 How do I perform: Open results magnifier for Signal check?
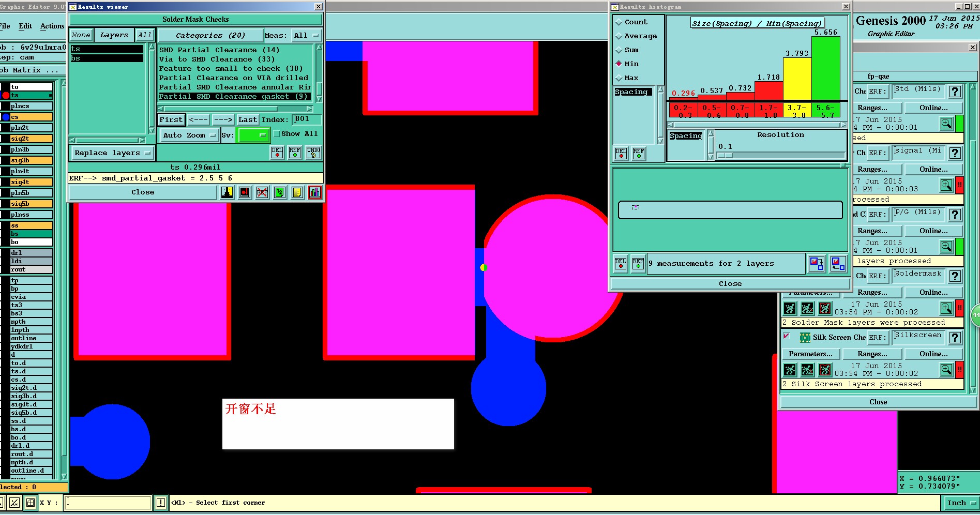946,185
